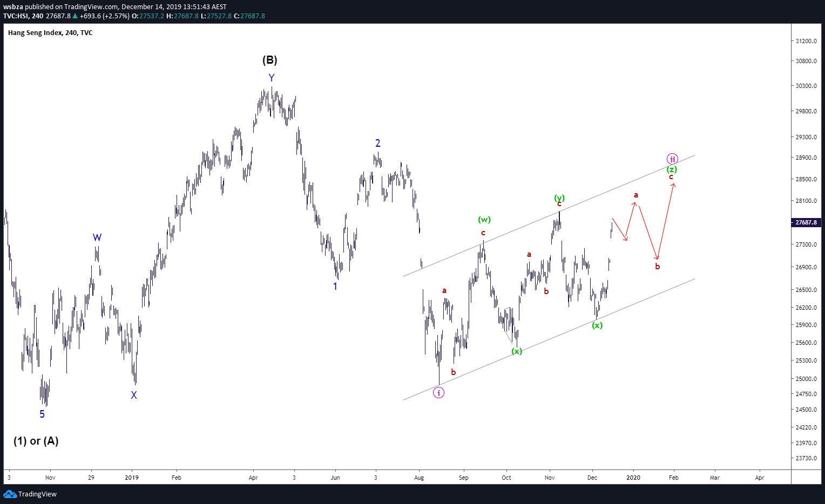Select the blue '2' wave label
The image size is (825, 504).
click(x=378, y=143)
